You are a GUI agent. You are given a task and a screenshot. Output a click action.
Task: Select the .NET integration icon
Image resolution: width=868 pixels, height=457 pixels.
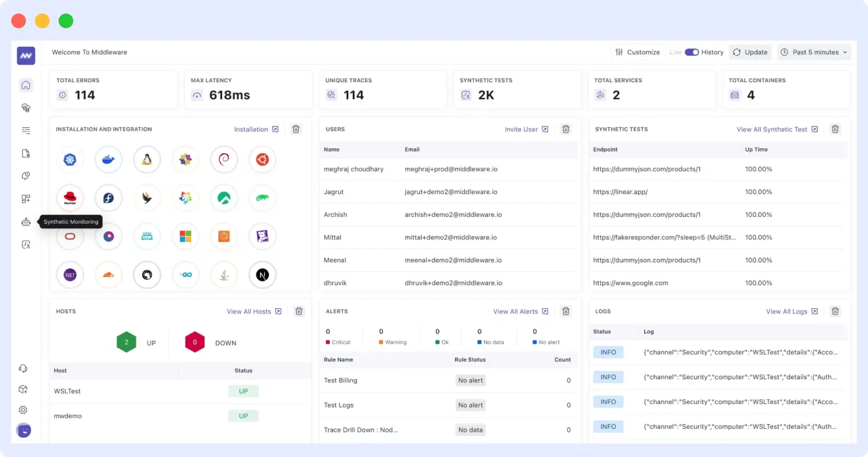tap(70, 275)
